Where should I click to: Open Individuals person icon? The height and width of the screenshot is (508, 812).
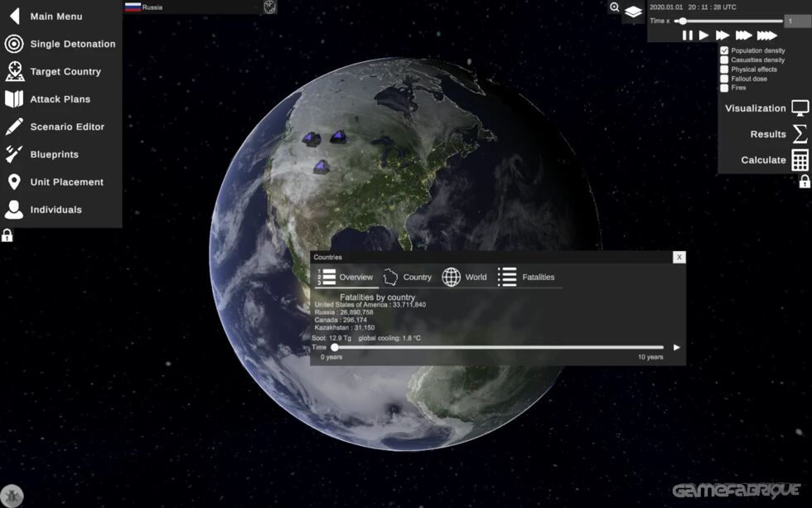(14, 209)
